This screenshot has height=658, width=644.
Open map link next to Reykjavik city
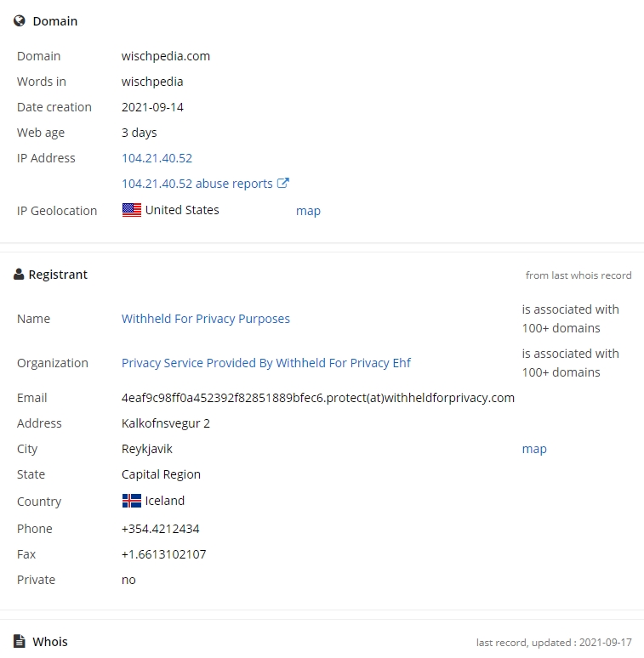(x=534, y=449)
